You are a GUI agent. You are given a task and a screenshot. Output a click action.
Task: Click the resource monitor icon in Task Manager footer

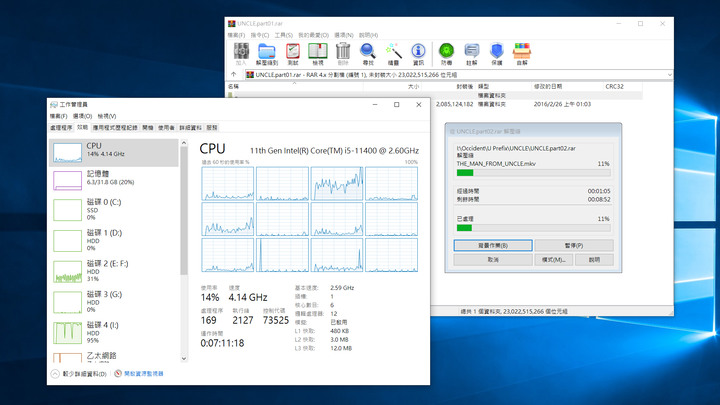[118, 373]
